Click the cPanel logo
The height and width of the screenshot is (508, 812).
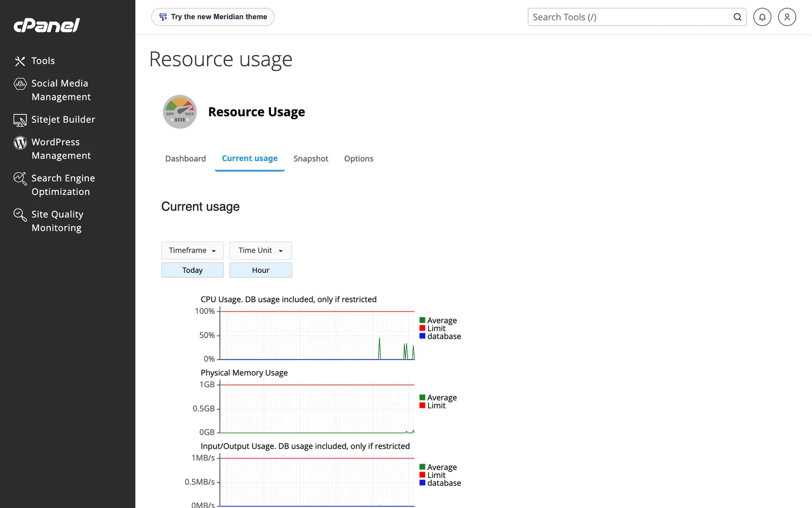(x=47, y=25)
